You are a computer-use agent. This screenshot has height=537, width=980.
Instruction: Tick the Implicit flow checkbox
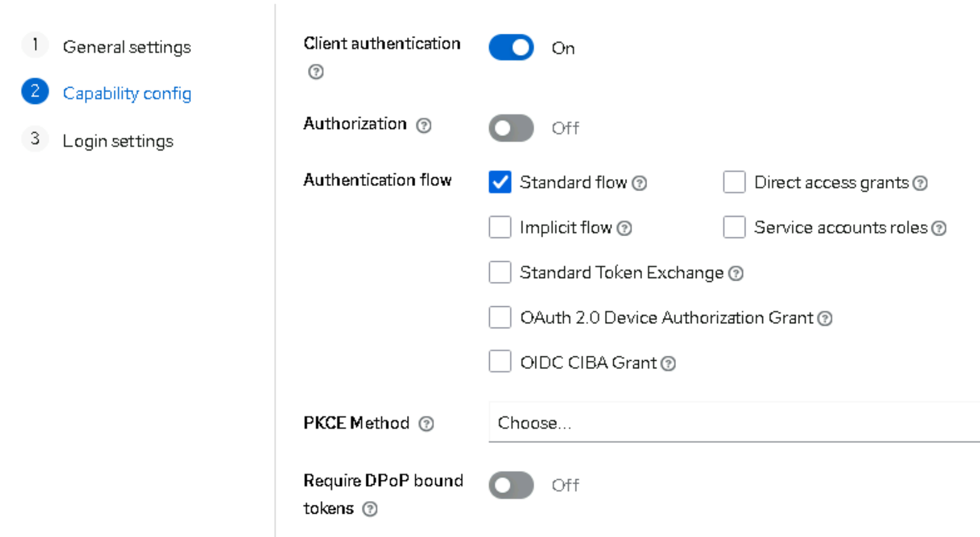[x=500, y=227]
